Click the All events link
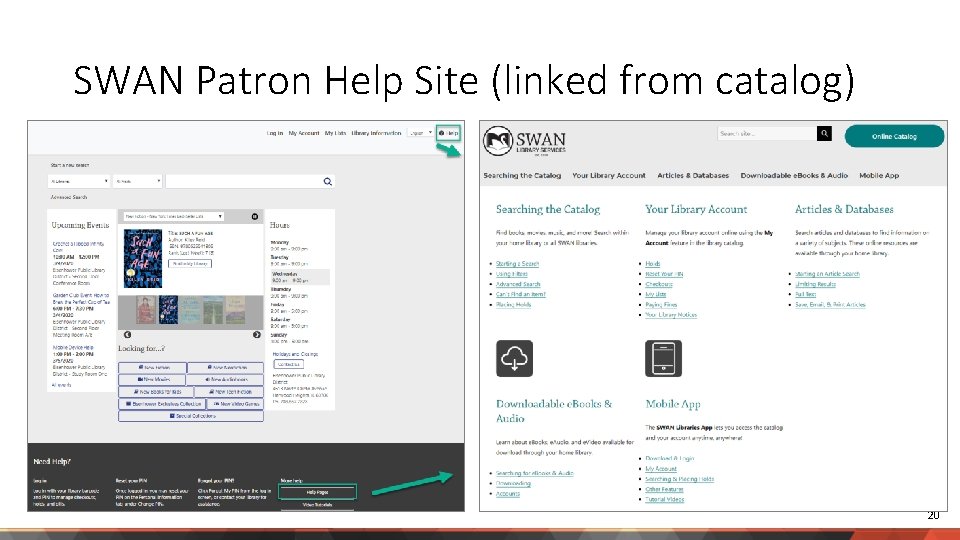Screen dimensions: 960x540 (x=61, y=385)
